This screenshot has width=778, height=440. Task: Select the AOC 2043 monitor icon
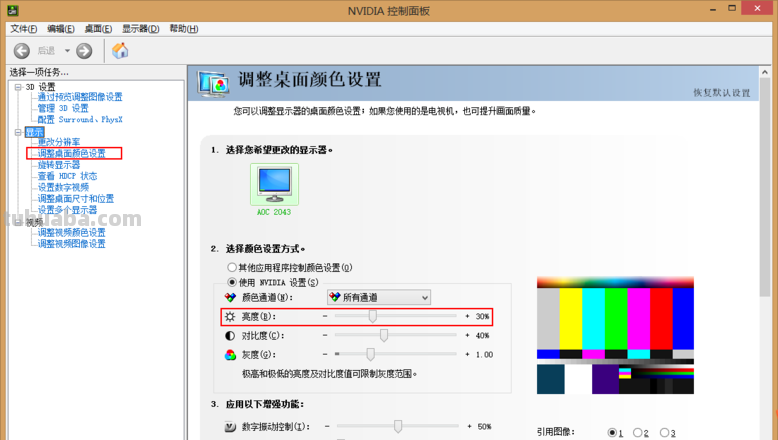pos(273,181)
